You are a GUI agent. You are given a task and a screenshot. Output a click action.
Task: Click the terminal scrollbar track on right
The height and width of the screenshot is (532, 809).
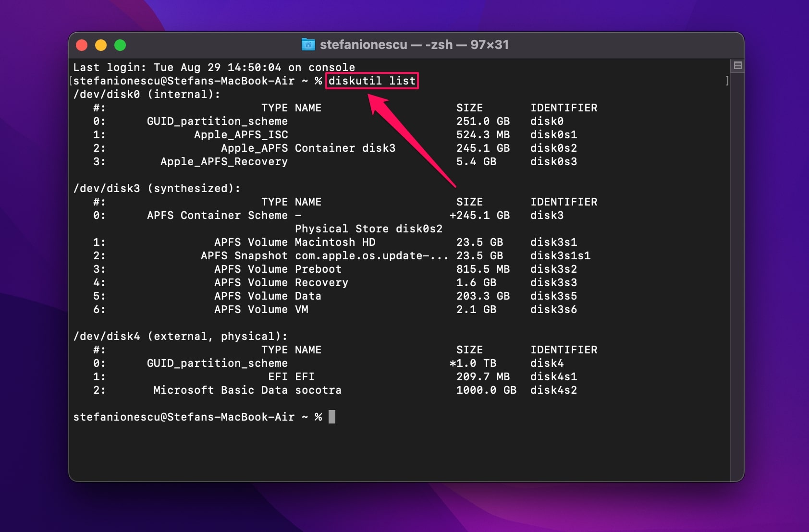click(737, 269)
